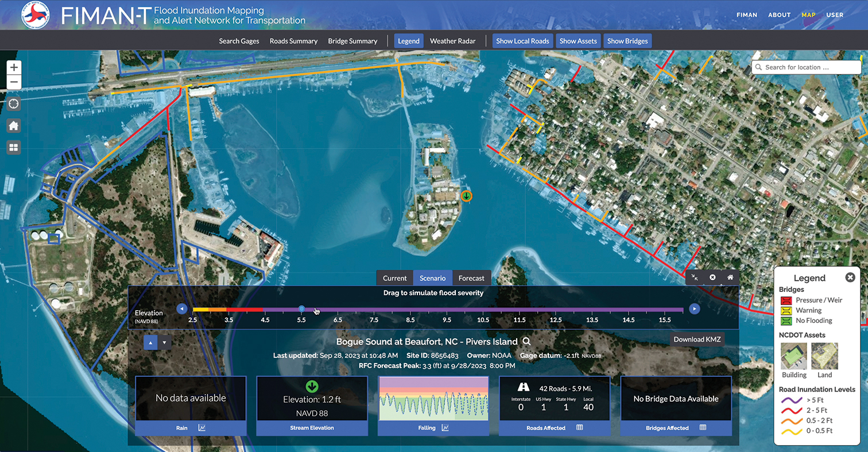Download the KMZ file

pyautogui.click(x=697, y=339)
